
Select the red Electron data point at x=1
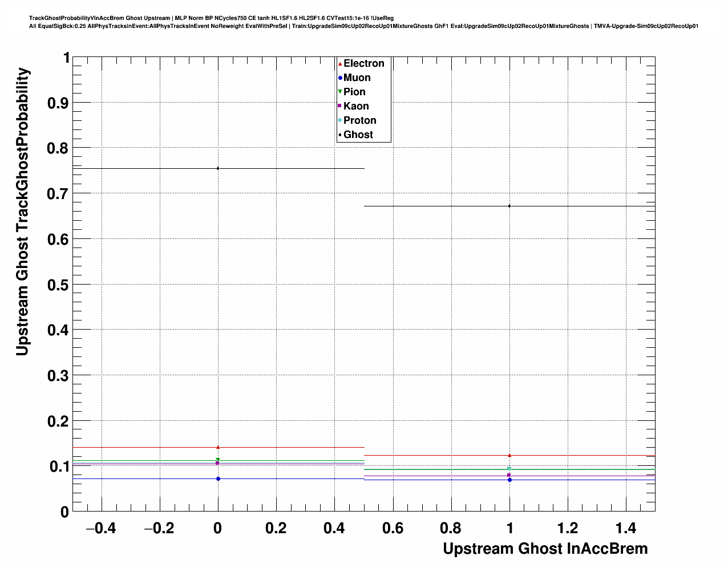tap(509, 455)
